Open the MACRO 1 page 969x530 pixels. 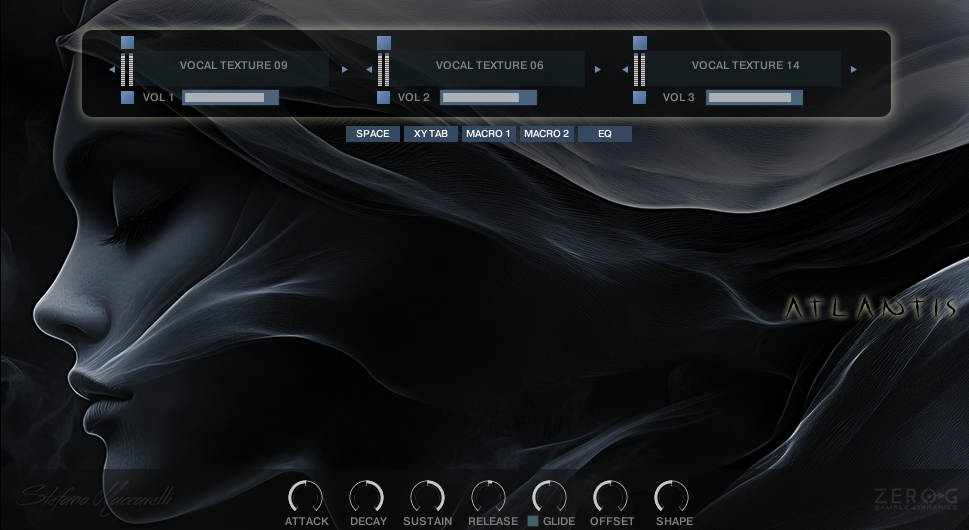[488, 134]
